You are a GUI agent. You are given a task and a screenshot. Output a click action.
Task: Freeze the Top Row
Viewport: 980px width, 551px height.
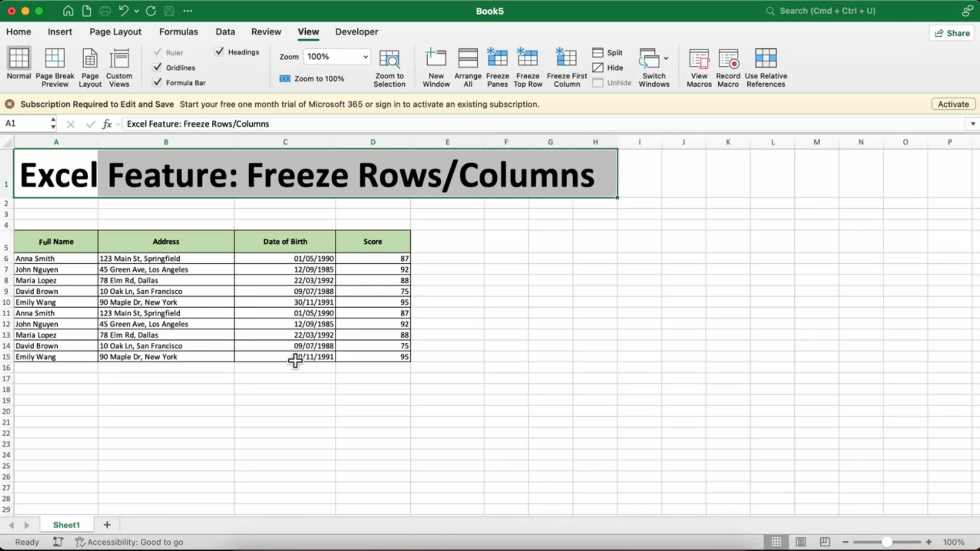(x=528, y=67)
